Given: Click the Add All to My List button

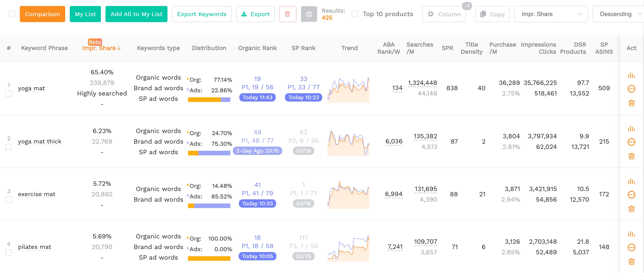Looking at the screenshot, I should click(136, 14).
